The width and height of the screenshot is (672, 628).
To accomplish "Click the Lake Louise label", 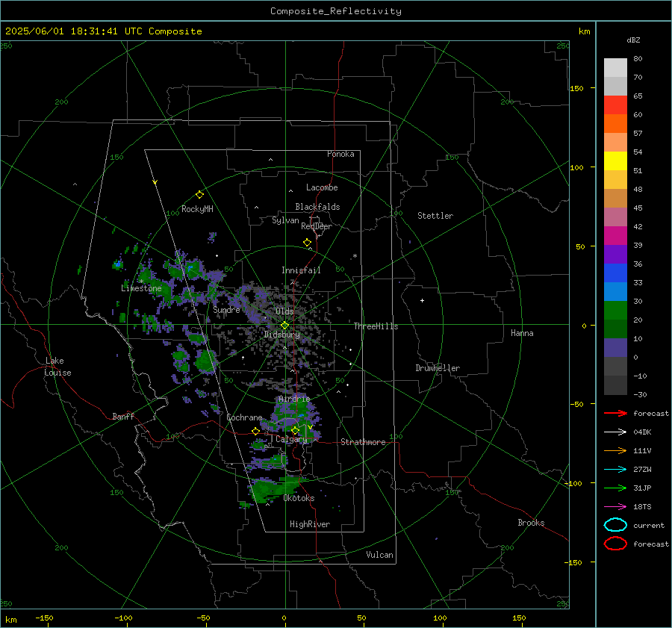I will [57, 367].
